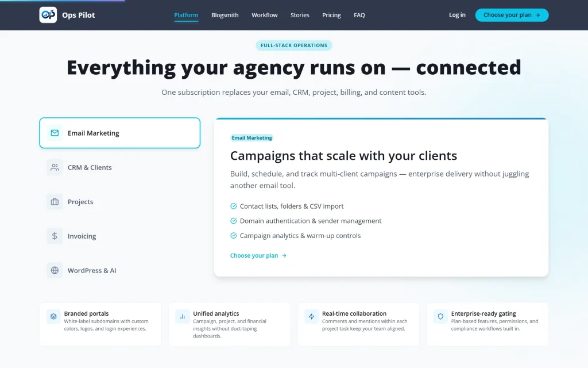Open the Platform nav item

pyautogui.click(x=186, y=15)
